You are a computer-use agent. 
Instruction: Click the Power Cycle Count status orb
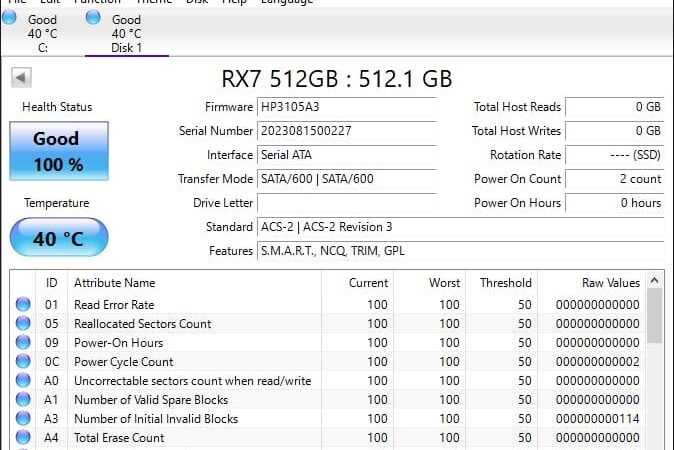pos(22,362)
